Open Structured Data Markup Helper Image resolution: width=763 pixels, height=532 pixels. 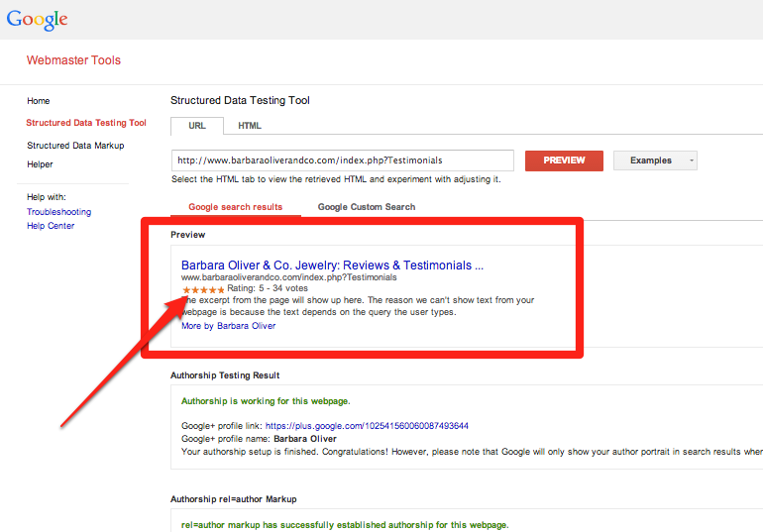[x=75, y=155]
